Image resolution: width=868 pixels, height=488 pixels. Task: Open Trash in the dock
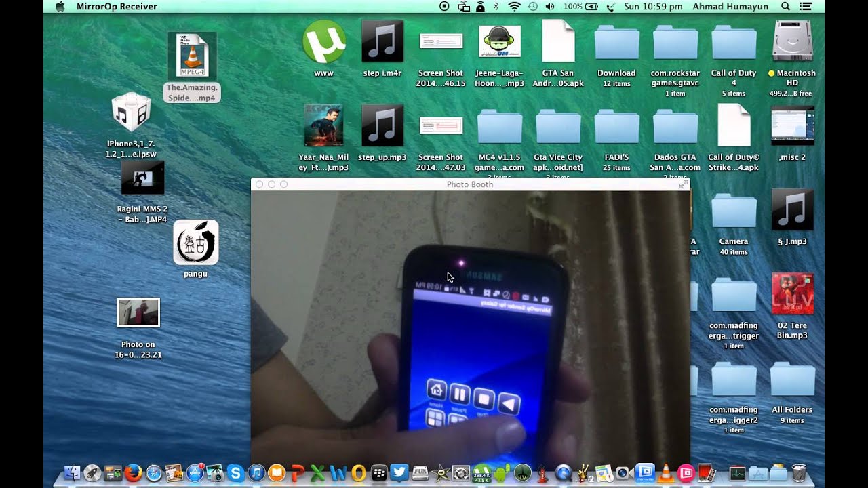pos(799,473)
